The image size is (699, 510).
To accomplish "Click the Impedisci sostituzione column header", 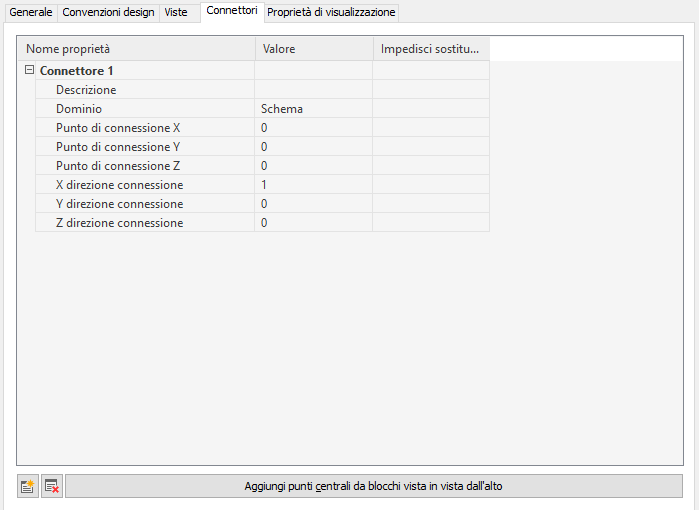I will [430, 49].
